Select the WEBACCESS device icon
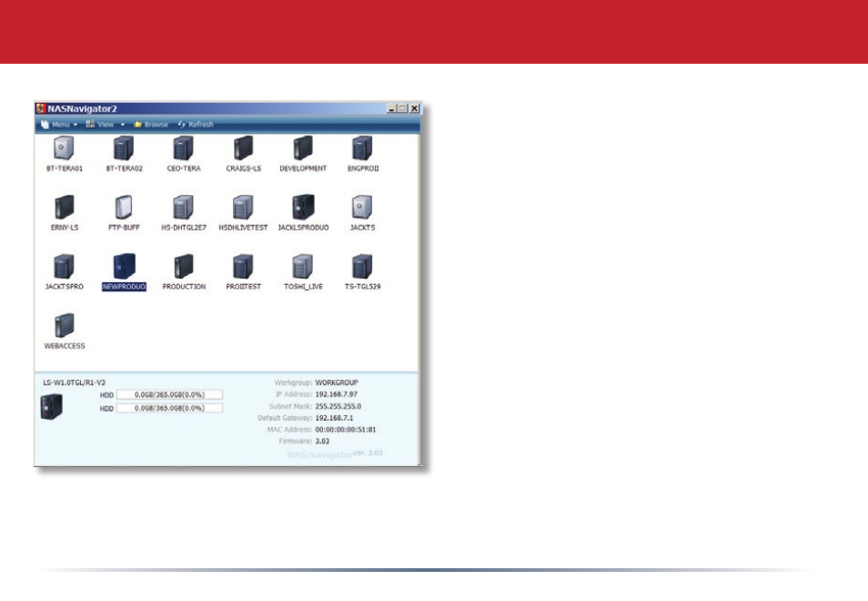This screenshot has width=868, height=601. tap(65, 326)
